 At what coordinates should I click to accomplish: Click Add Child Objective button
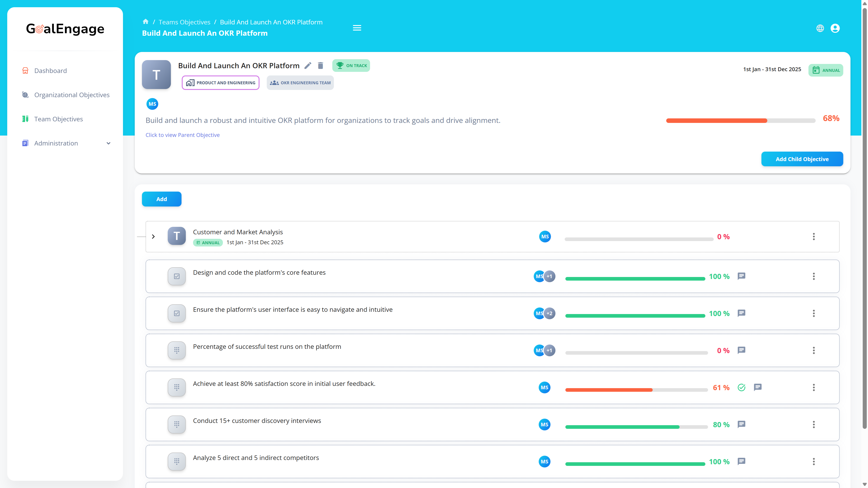coord(802,159)
